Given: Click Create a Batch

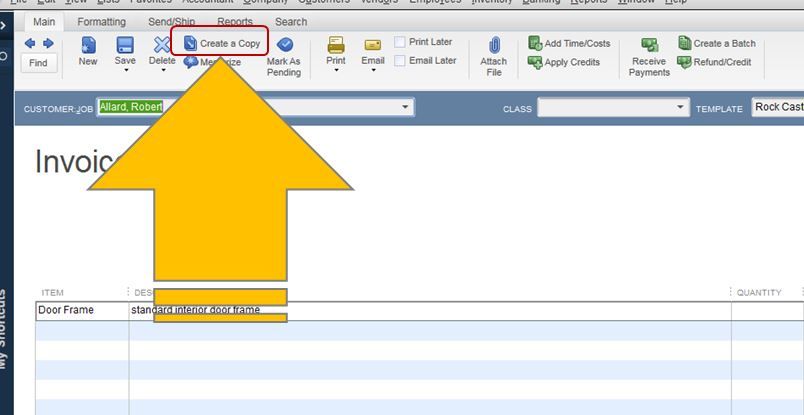Looking at the screenshot, I should coord(716,44).
